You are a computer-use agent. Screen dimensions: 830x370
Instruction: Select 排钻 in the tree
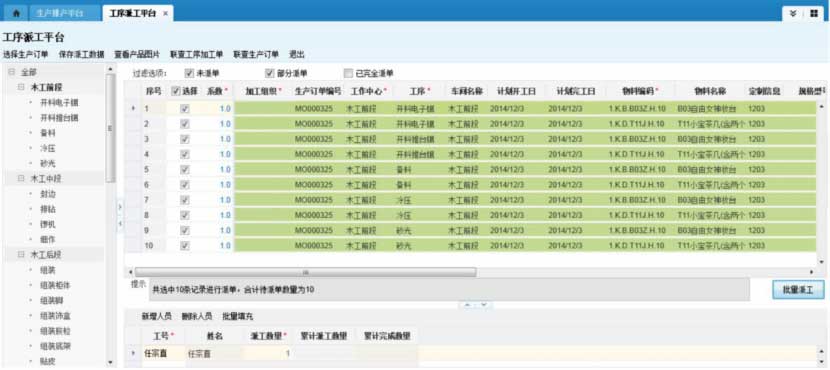[48, 209]
